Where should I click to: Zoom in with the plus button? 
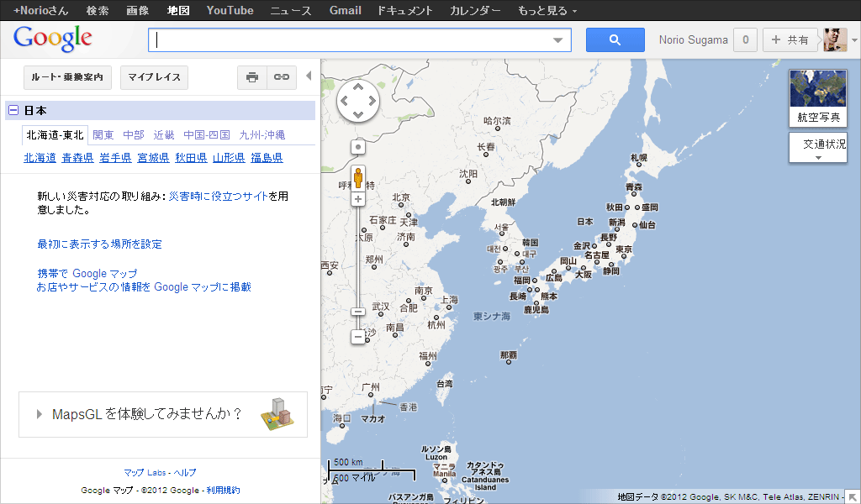pyautogui.click(x=358, y=199)
